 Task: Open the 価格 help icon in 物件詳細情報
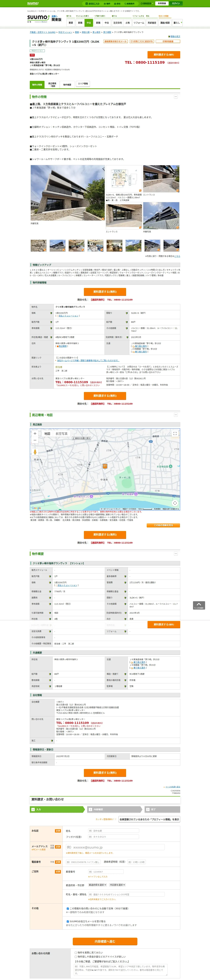click(x=51, y=313)
